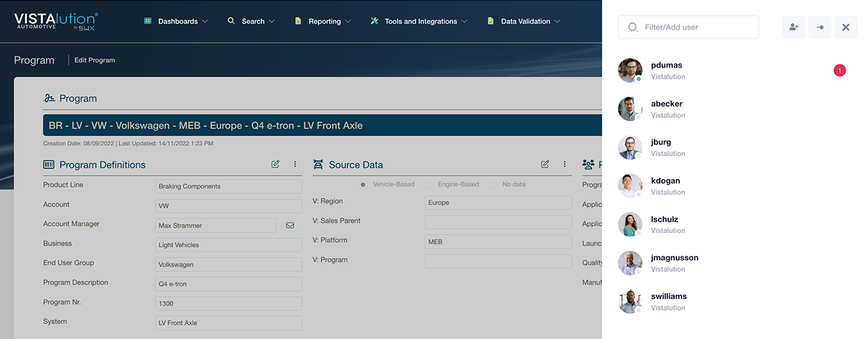Select jmagnusson avatar
This screenshot has height=339, width=868.
coord(630,263)
